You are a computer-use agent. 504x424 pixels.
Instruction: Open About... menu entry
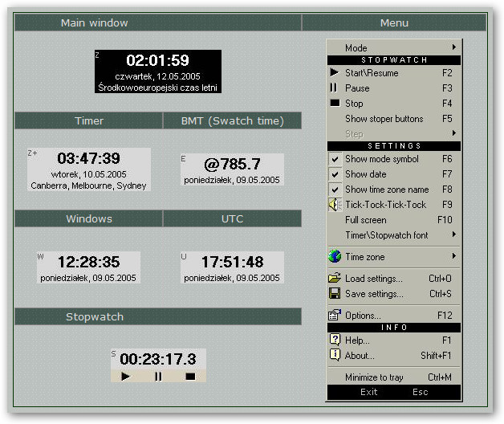coord(394,355)
